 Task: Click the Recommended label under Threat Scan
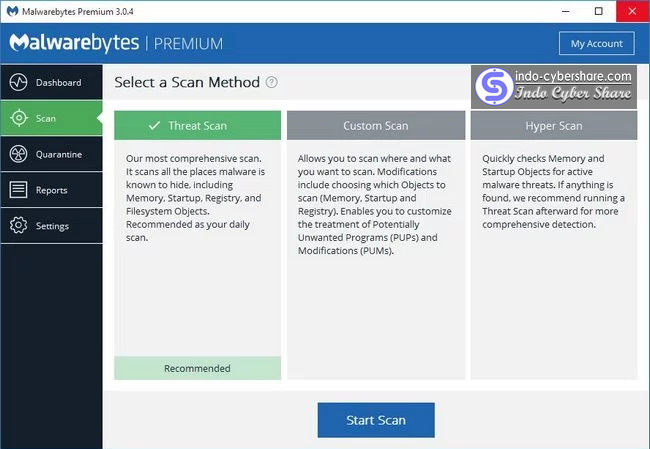click(x=197, y=368)
